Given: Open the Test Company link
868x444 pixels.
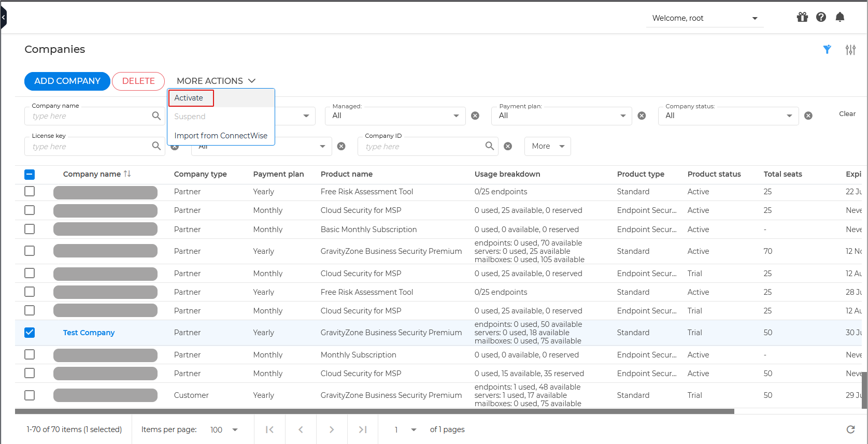Looking at the screenshot, I should (89, 333).
